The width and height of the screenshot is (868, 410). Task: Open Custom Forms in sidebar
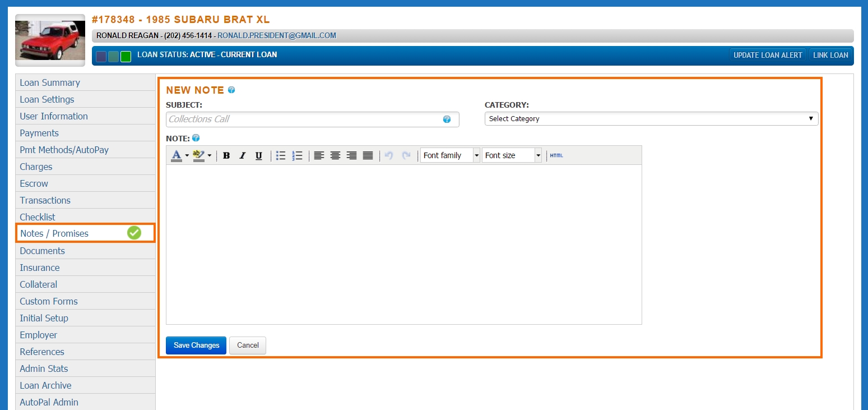pyautogui.click(x=85, y=301)
